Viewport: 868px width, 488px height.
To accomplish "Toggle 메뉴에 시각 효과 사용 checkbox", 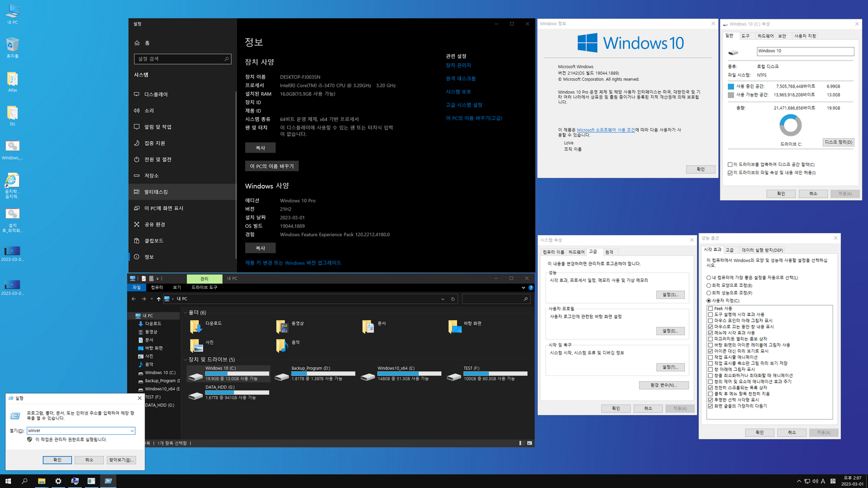I will click(x=710, y=333).
